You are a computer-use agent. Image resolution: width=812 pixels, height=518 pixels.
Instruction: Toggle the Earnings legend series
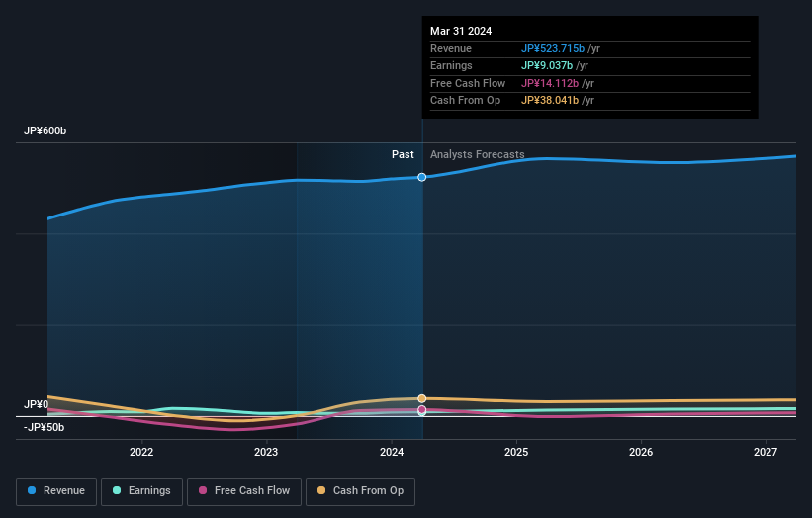[x=141, y=491]
